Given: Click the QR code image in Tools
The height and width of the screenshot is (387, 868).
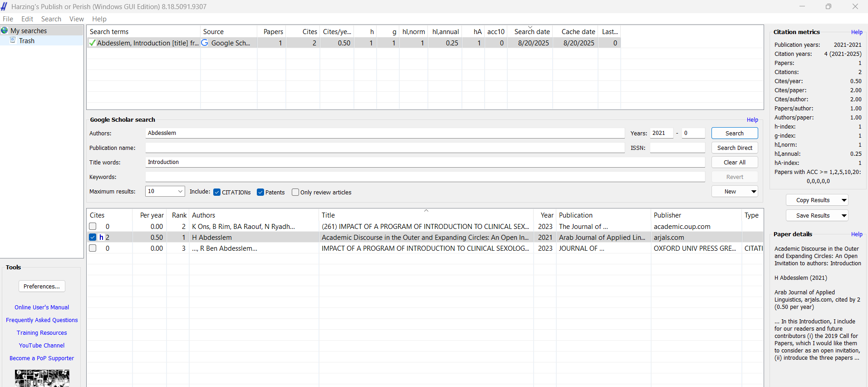Looking at the screenshot, I should pyautogui.click(x=42, y=378).
